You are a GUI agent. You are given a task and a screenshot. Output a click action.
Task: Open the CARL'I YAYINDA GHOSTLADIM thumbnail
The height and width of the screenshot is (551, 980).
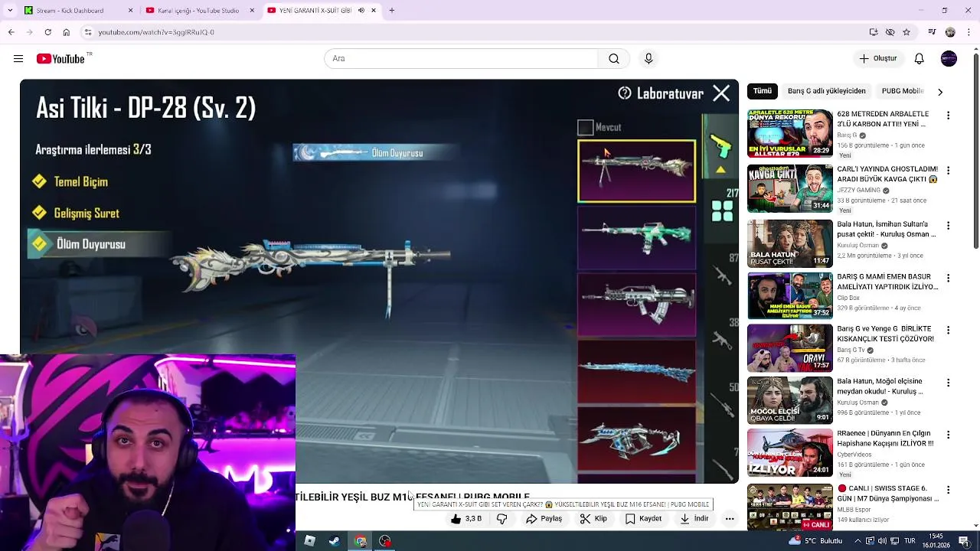789,188
